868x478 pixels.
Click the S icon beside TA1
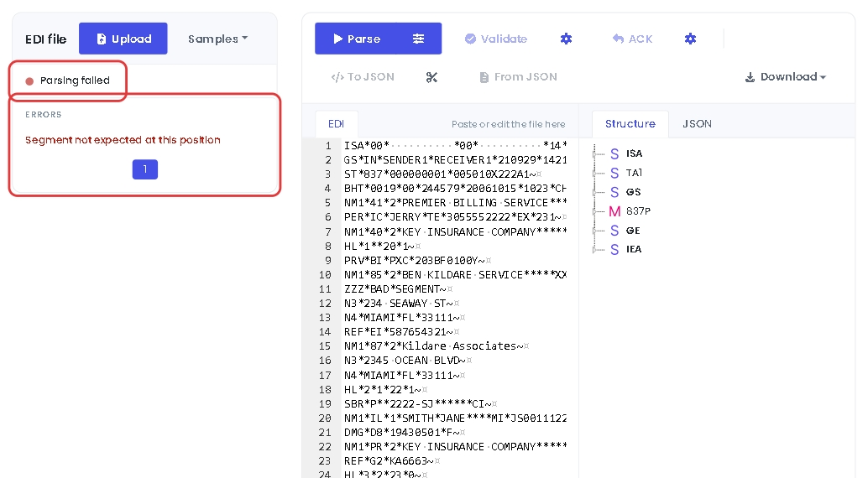coord(614,173)
